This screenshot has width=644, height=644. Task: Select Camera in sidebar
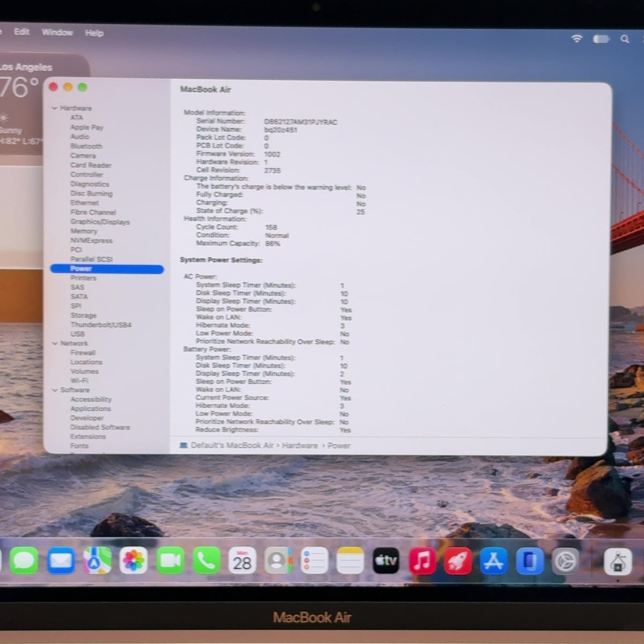(83, 155)
